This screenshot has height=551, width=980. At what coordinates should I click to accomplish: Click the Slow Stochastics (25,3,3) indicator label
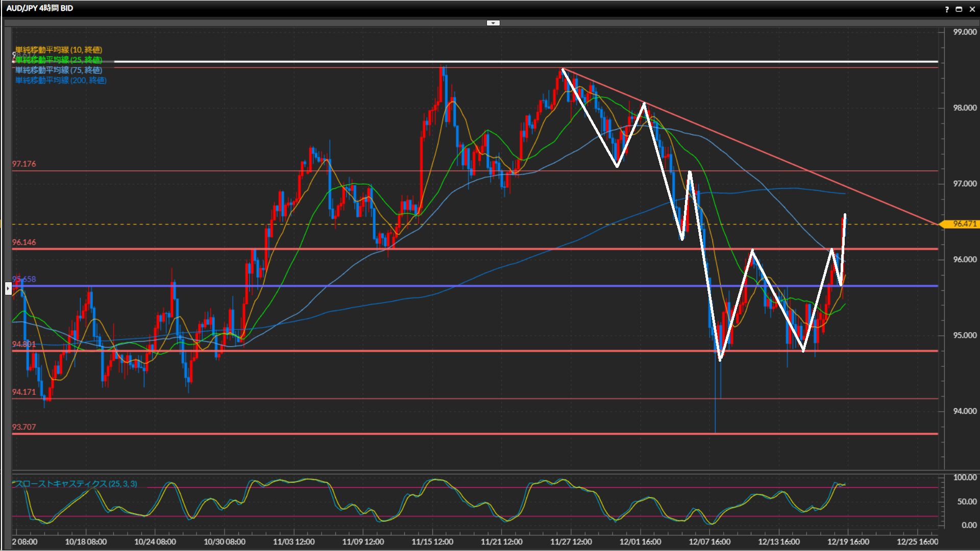coord(77,484)
